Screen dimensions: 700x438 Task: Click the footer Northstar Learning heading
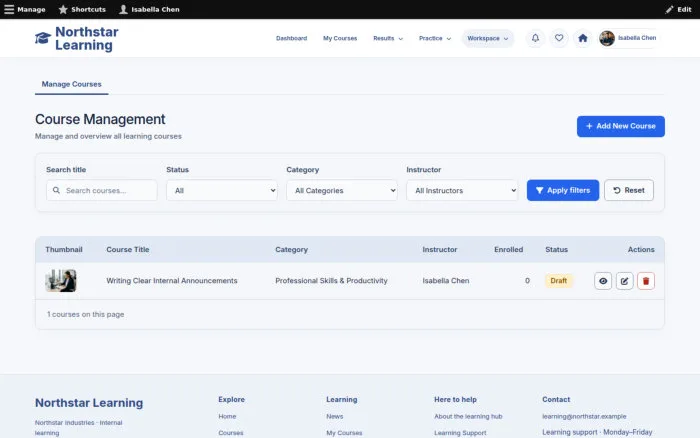89,403
